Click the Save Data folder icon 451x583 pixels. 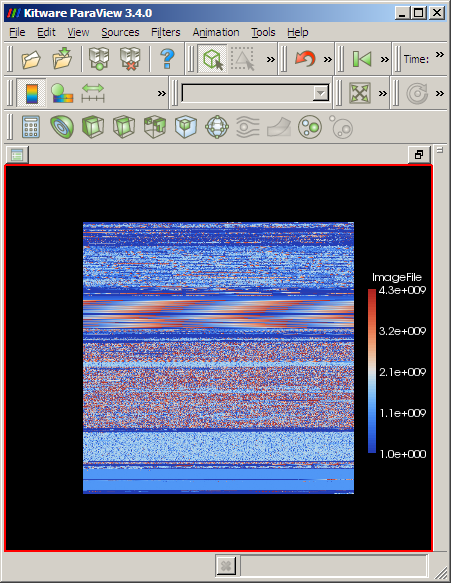pyautogui.click(x=62, y=58)
